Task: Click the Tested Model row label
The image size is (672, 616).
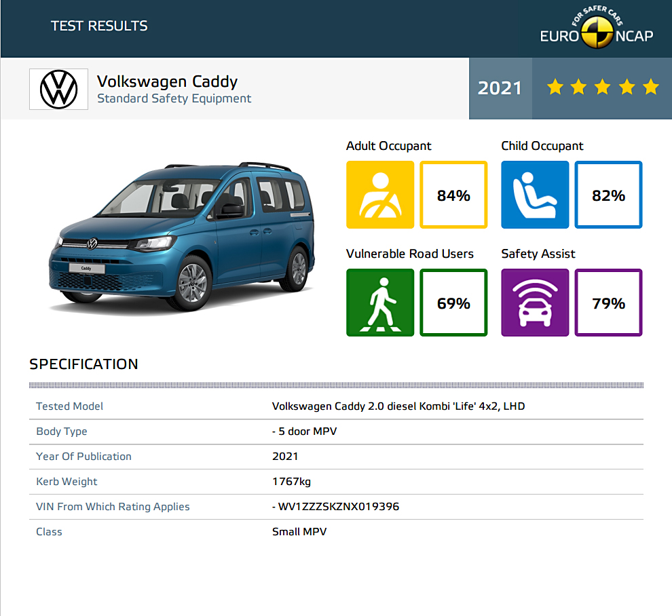Action: point(69,406)
